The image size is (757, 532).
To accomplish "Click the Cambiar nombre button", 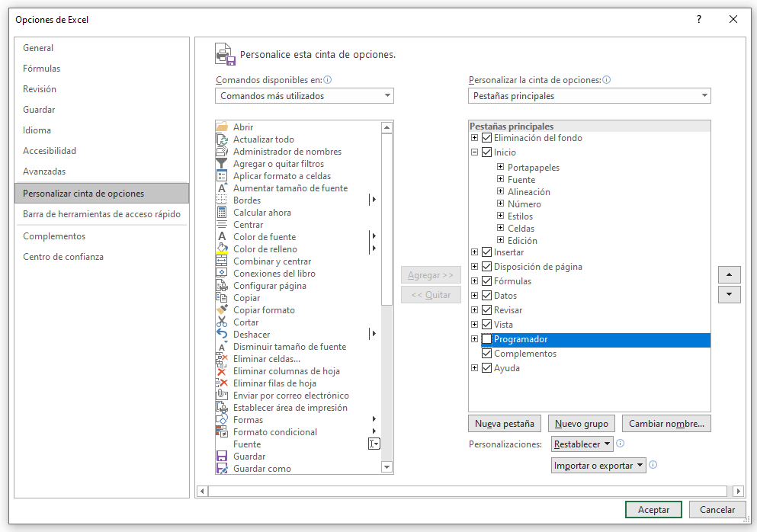I will click(x=666, y=424).
